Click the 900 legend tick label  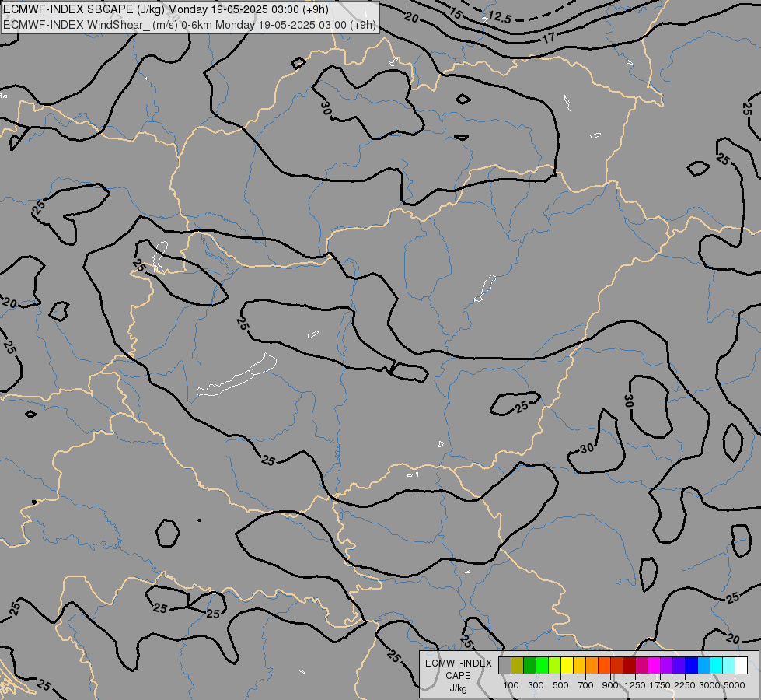coord(610,685)
